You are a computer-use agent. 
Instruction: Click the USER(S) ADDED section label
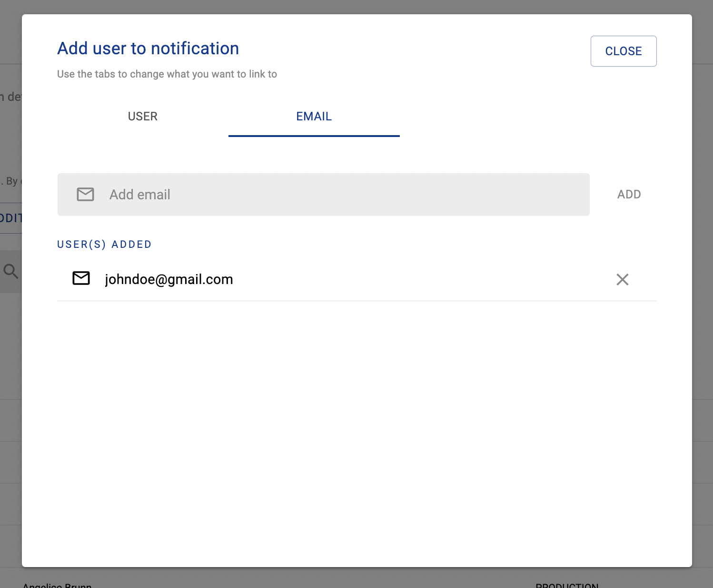coord(104,245)
